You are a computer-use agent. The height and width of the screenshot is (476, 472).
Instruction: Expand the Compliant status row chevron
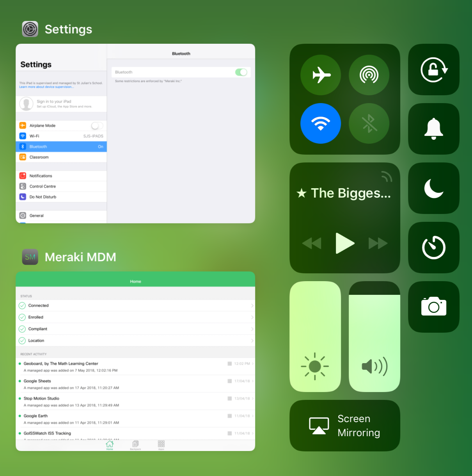pyautogui.click(x=252, y=329)
